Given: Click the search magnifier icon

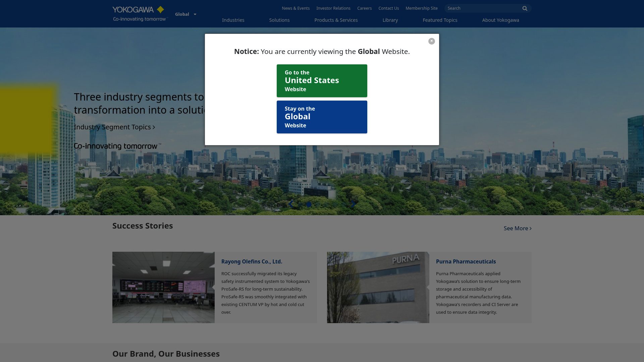Looking at the screenshot, I should click(x=525, y=8).
